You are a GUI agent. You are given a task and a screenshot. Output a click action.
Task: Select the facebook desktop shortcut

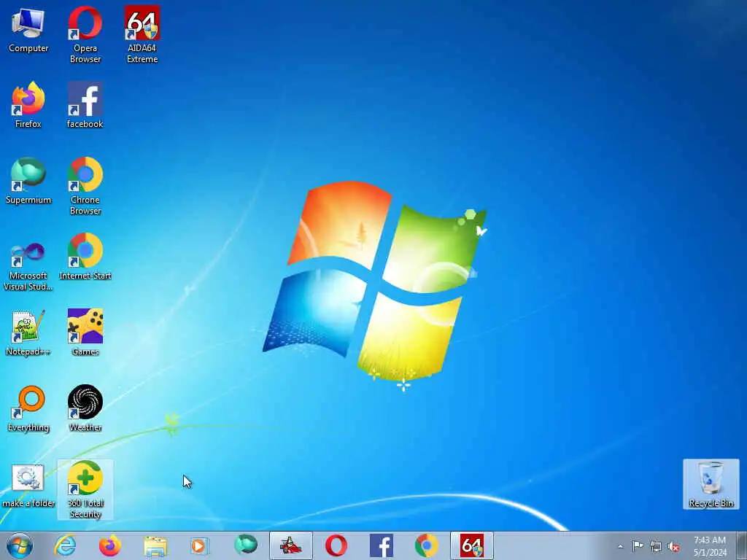(85, 105)
